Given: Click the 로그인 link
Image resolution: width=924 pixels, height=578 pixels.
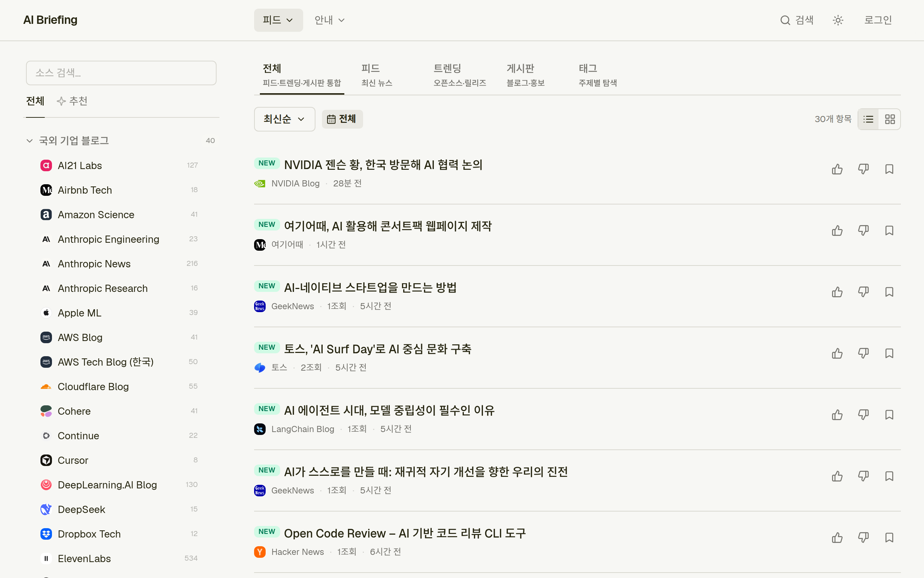Looking at the screenshot, I should click(878, 20).
